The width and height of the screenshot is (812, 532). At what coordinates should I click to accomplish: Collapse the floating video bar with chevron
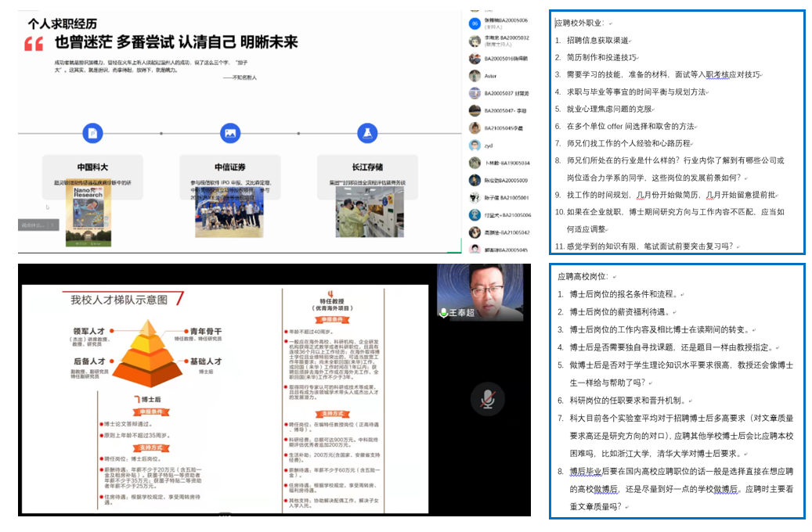pos(53,225)
